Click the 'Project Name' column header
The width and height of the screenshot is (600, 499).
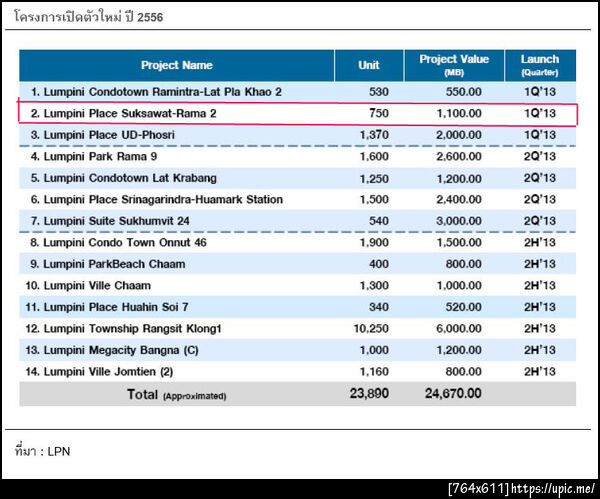(176, 65)
